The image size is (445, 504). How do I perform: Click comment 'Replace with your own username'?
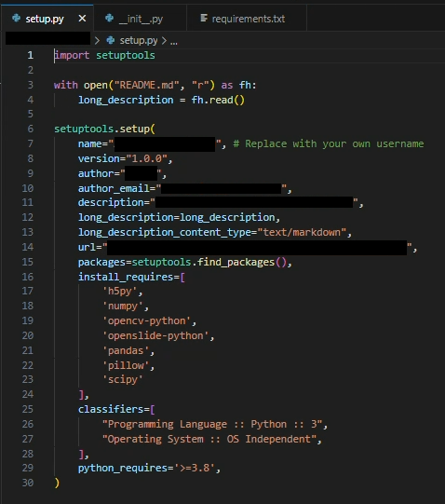[x=328, y=143]
